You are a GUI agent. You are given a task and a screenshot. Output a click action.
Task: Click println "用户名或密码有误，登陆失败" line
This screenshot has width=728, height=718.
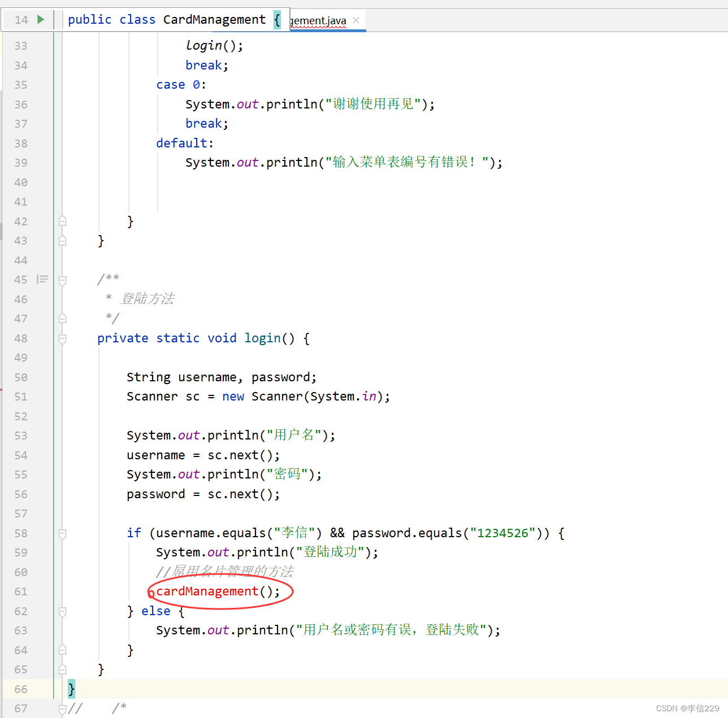coord(328,630)
